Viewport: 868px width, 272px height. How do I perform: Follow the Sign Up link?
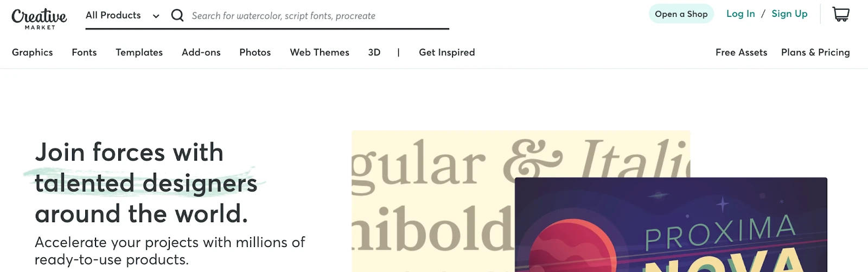[x=789, y=14]
